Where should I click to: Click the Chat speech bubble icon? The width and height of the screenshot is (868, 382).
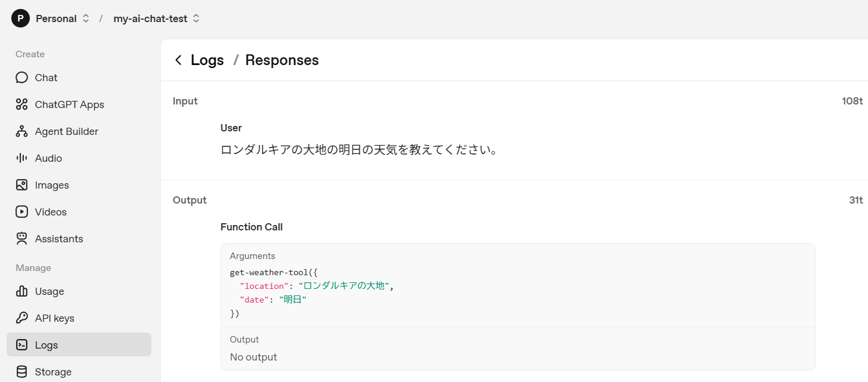[22, 78]
